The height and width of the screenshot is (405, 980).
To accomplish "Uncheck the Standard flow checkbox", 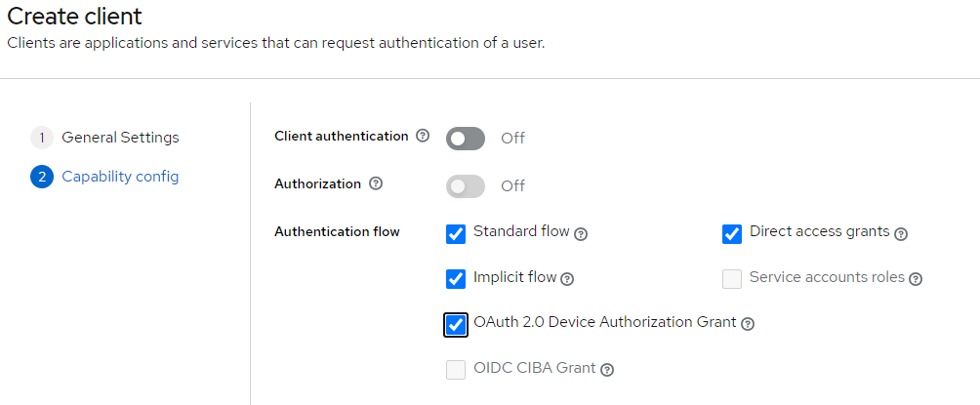I will pos(456,234).
